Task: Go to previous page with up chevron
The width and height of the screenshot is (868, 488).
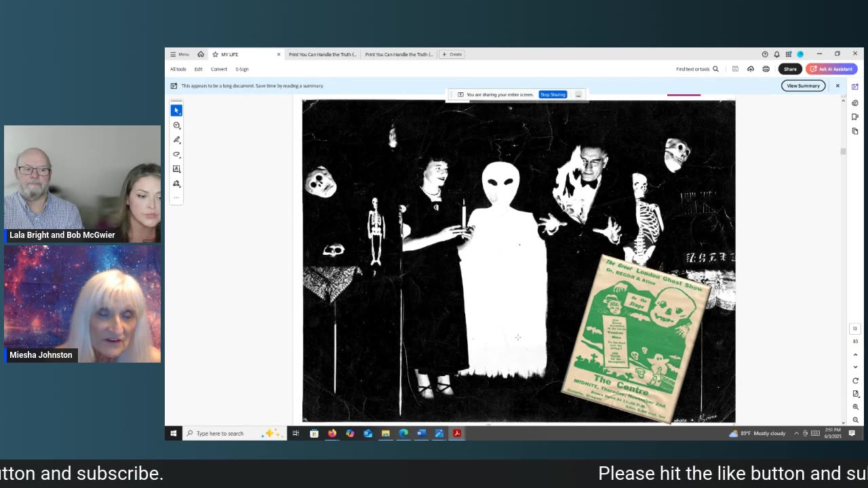Action: click(x=855, y=354)
